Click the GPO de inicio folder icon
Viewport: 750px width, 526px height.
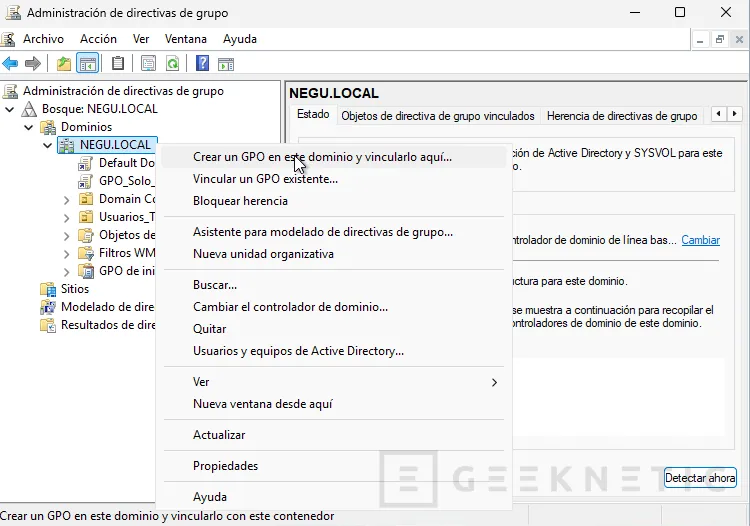[86, 271]
